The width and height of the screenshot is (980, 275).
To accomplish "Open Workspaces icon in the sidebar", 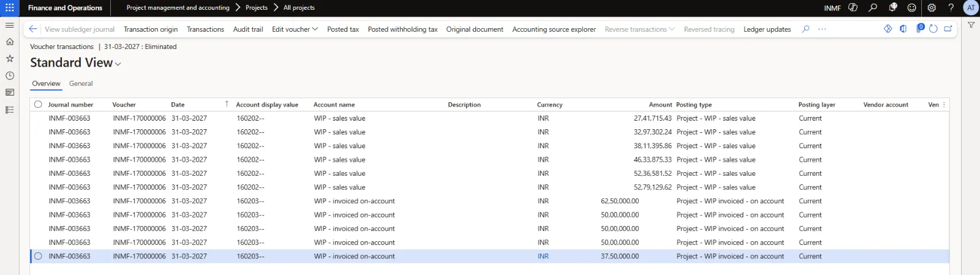I will pos(9,92).
